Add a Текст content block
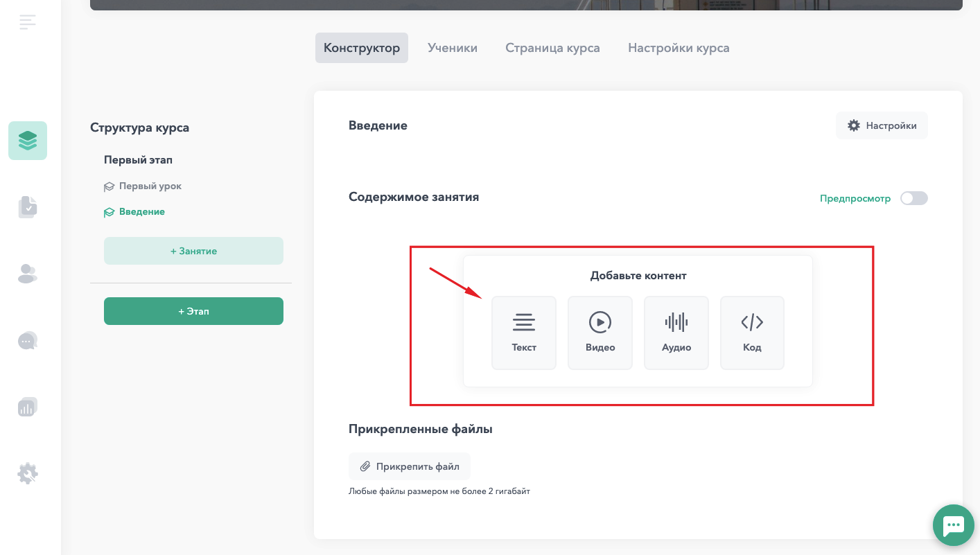The image size is (980, 555). coord(524,333)
